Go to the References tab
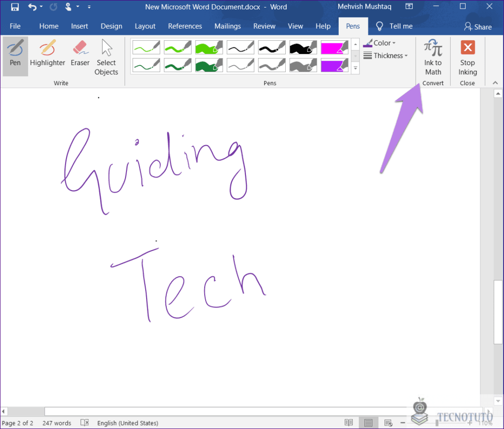The image size is (504, 429). [x=185, y=26]
